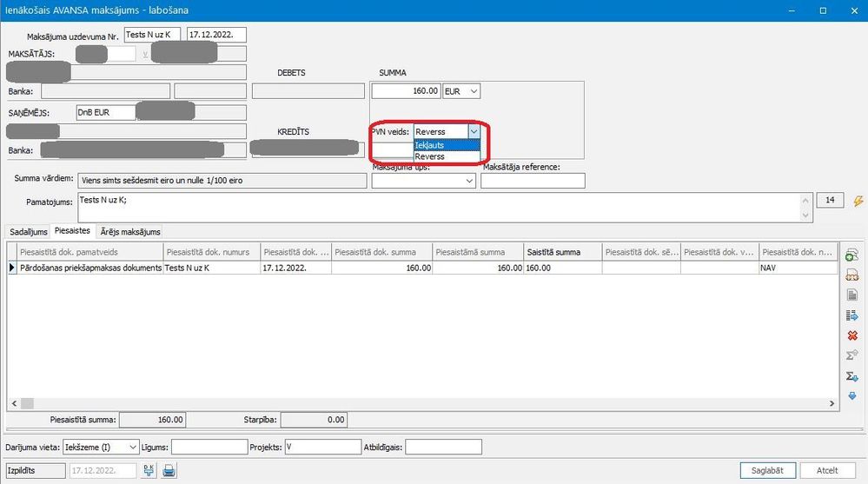Image resolution: width=868 pixels, height=484 pixels.
Task: Choose Reverss option in the dropdown list
Action: coord(447,156)
